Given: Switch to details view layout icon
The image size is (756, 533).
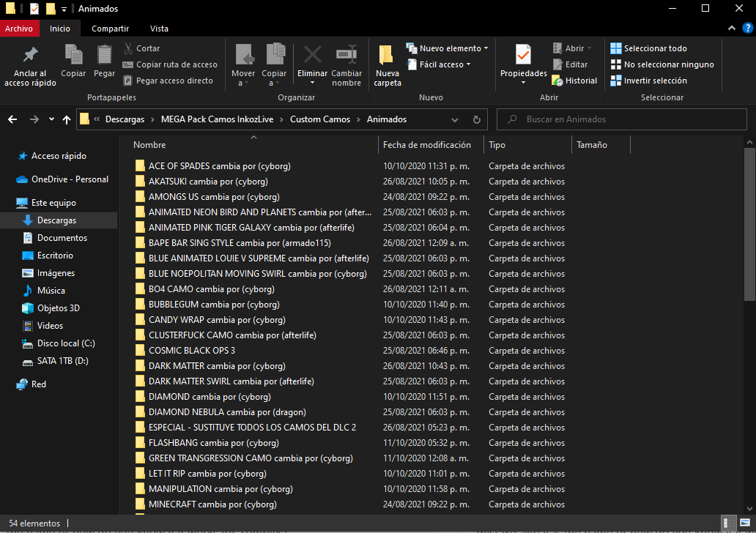Looking at the screenshot, I should (x=728, y=523).
